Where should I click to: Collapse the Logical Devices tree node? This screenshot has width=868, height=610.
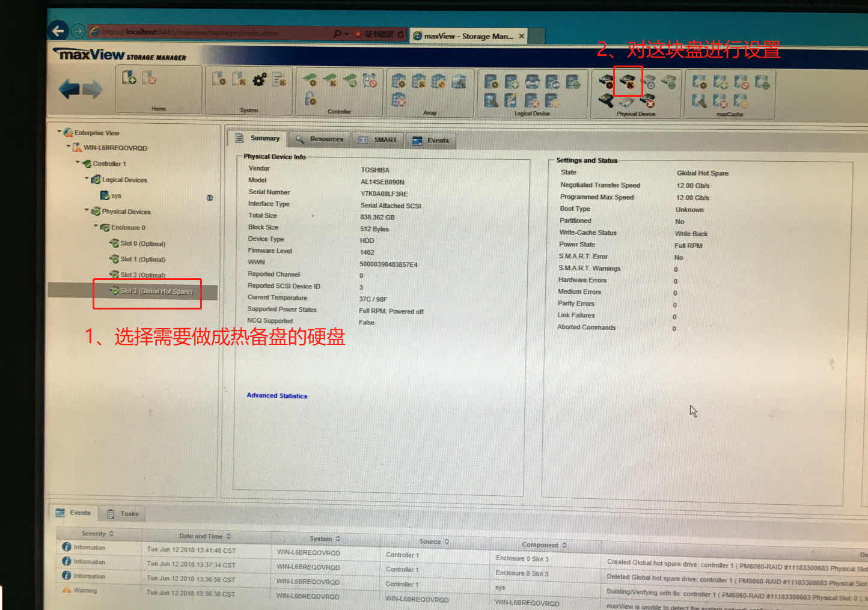[87, 178]
